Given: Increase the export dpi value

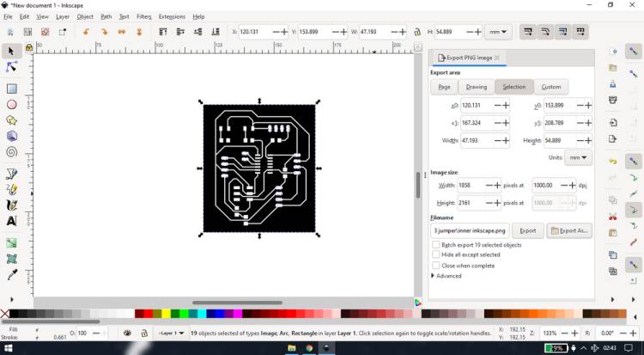Looking at the screenshot, I should pyautogui.click(x=572, y=185).
